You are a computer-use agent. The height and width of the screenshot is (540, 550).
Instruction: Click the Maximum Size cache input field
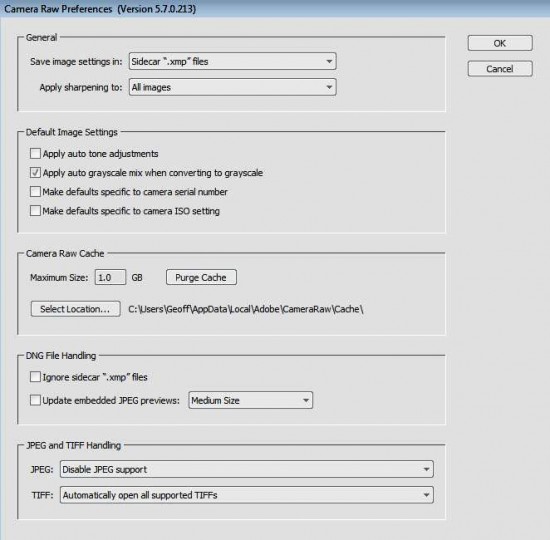point(110,278)
